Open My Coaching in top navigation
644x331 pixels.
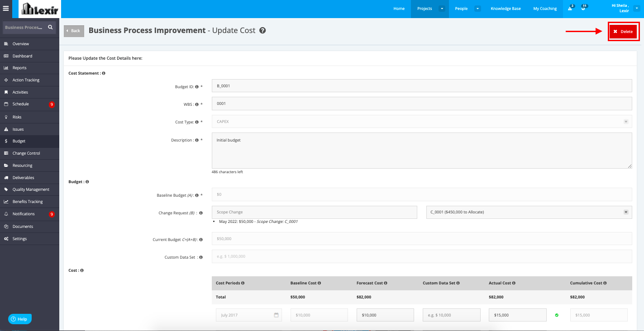pyautogui.click(x=545, y=9)
